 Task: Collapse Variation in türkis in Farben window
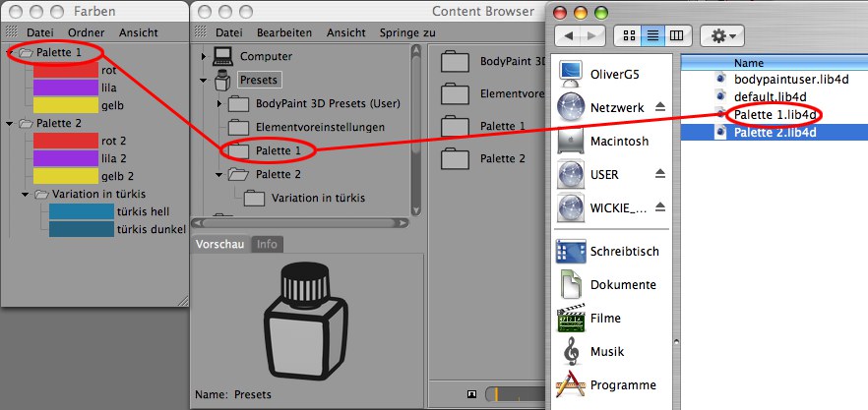26,195
